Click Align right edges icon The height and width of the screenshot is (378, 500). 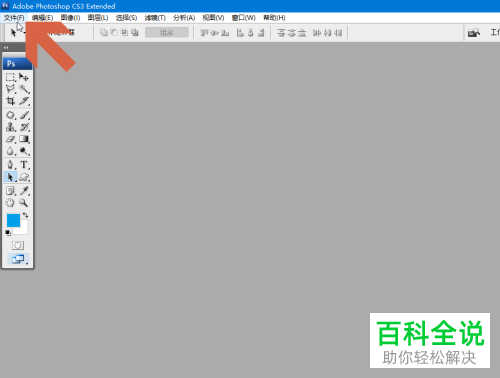261,33
